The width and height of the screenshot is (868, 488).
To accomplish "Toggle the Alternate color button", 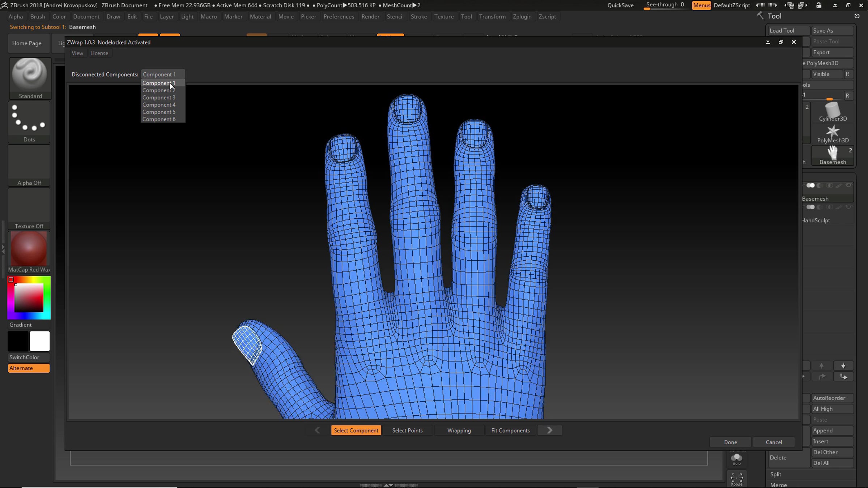I will click(29, 368).
